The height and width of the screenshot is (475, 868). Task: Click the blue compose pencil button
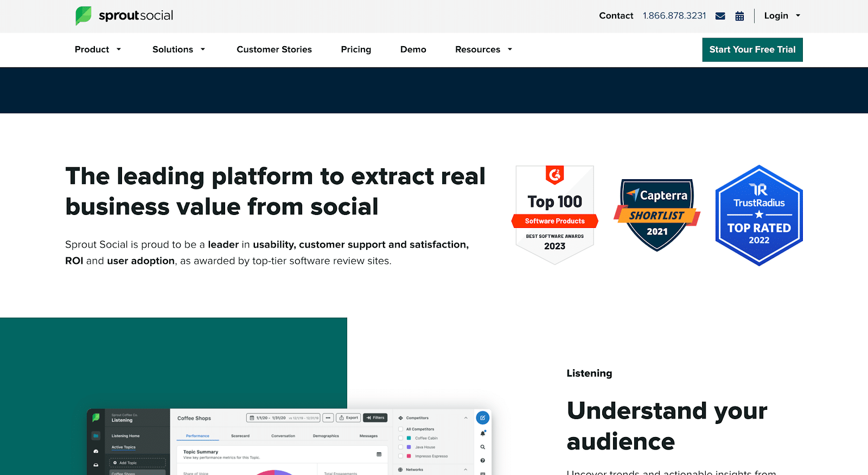tap(482, 417)
